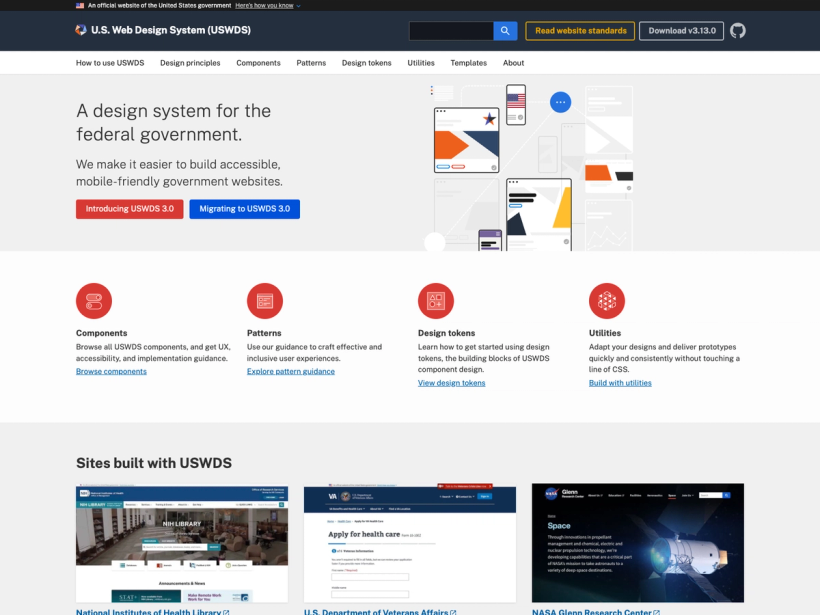Screen dimensions: 820x615
Task: Click external link icon beside NIH Library
Action: pyautogui.click(x=226, y=612)
